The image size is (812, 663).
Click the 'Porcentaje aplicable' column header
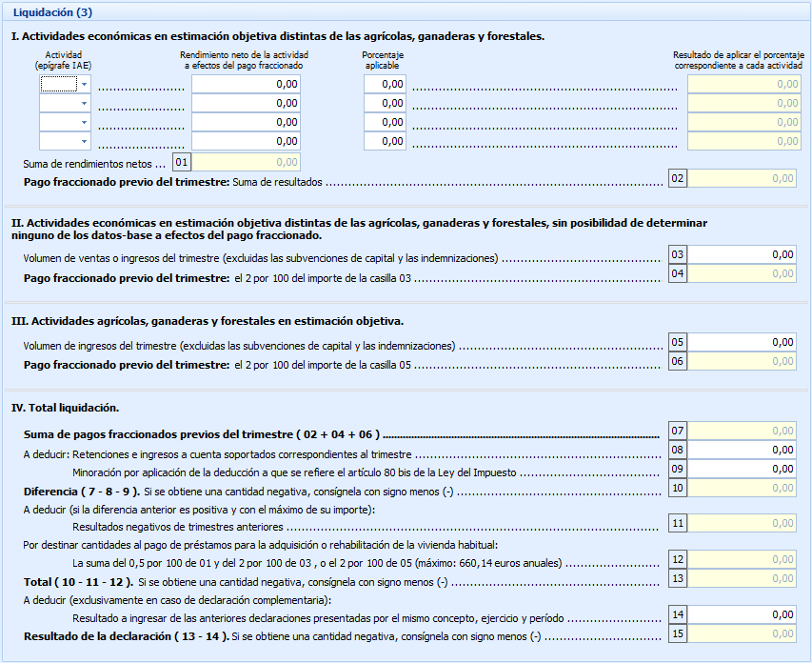click(383, 60)
